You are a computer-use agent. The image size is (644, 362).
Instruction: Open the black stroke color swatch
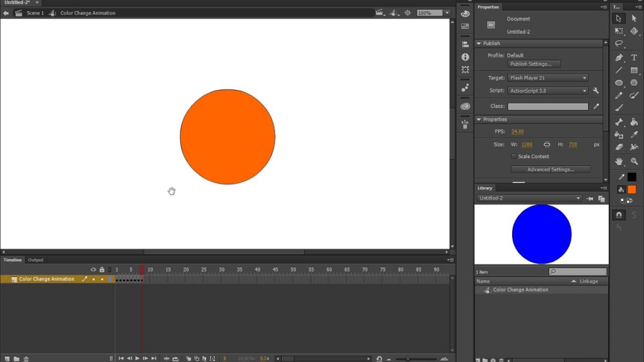pyautogui.click(x=632, y=177)
